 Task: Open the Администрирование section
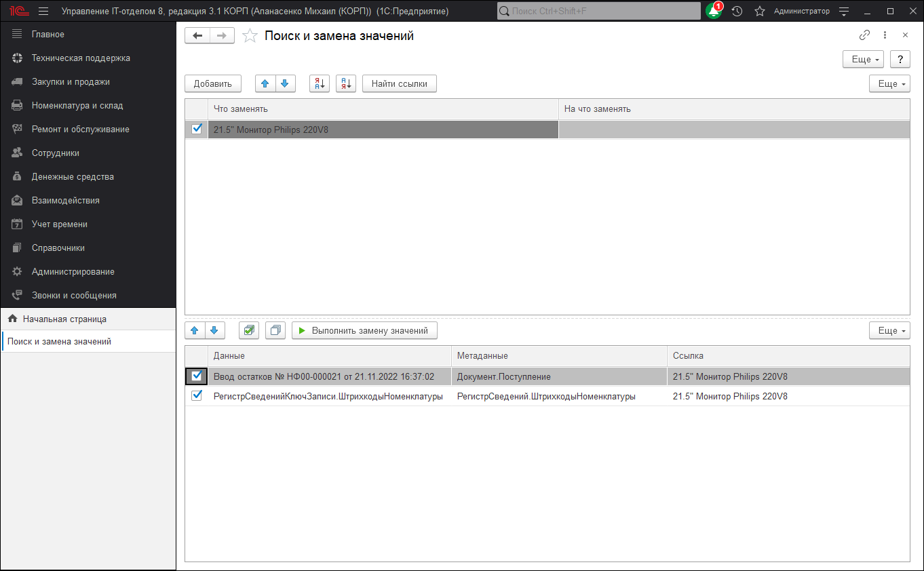click(x=73, y=271)
